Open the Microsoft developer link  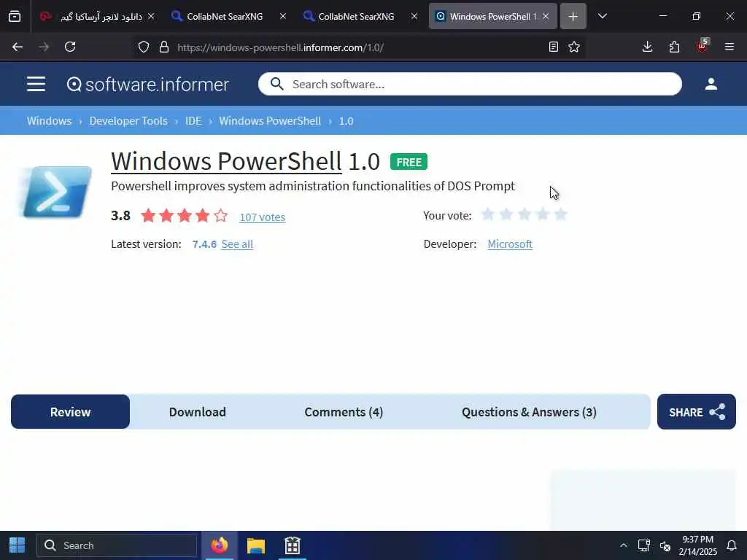point(510,244)
